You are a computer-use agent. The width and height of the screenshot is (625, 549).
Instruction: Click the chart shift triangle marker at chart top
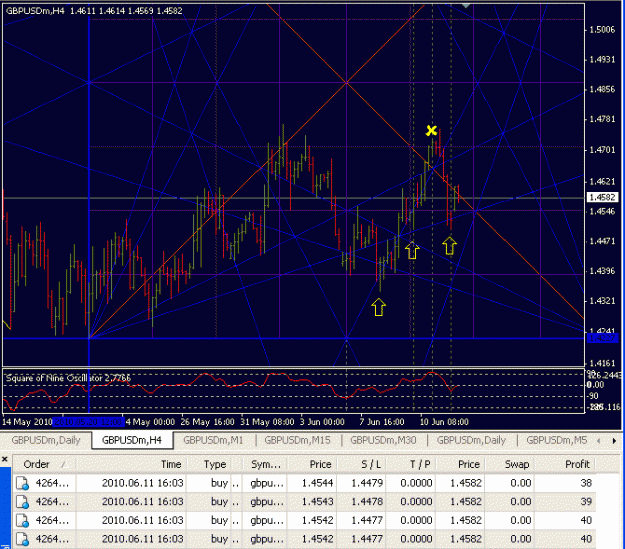click(x=466, y=6)
